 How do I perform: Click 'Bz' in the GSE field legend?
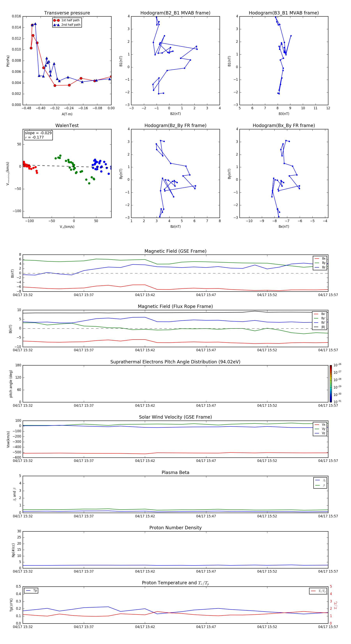tap(320, 268)
